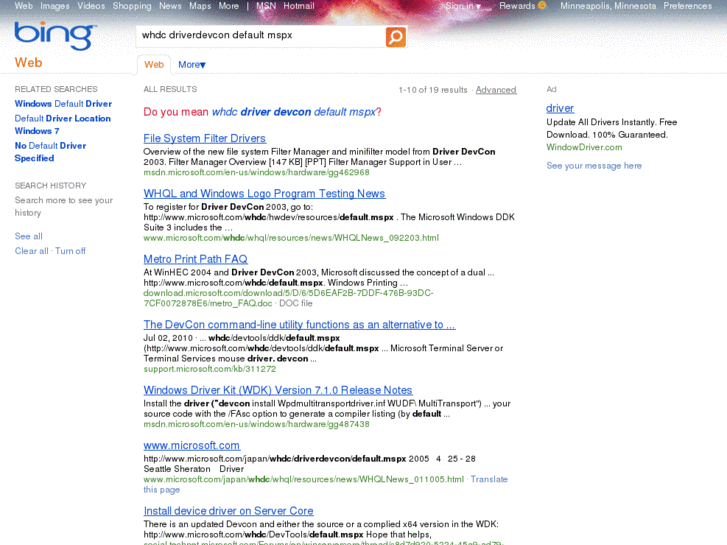
Task: Focus the search query input field
Action: 261,35
